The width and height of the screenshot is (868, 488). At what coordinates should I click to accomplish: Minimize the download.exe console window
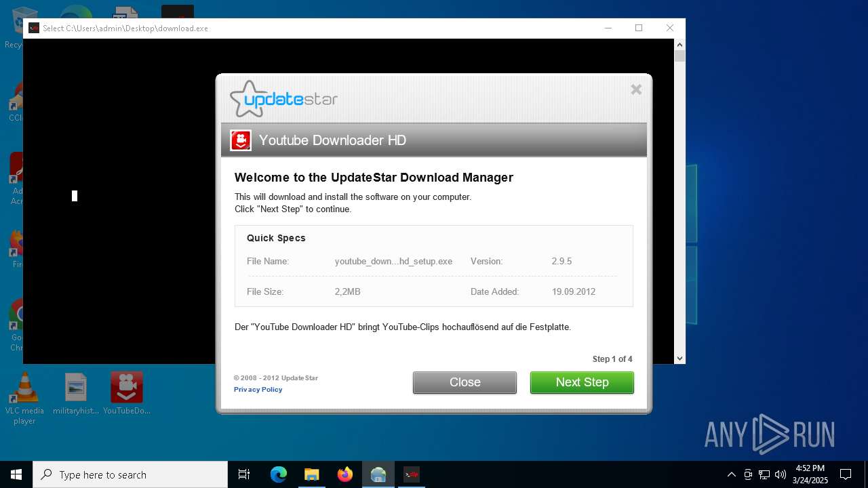[x=608, y=28]
